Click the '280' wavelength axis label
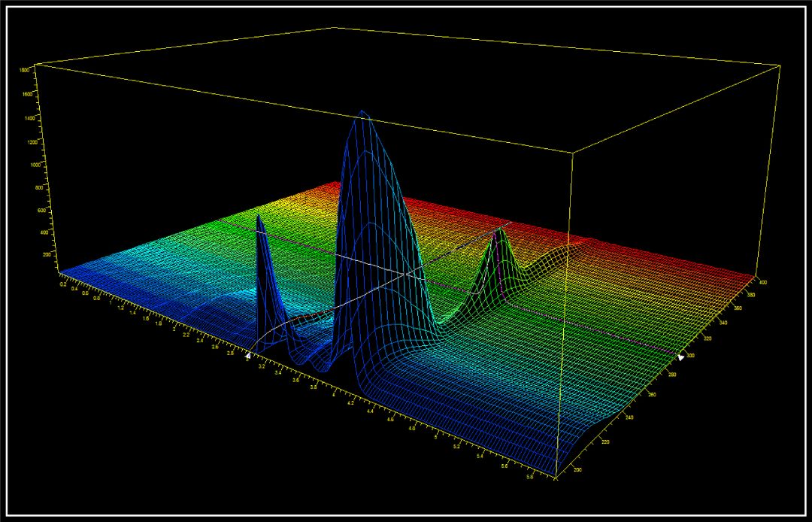The width and height of the screenshot is (812, 522). [x=672, y=375]
